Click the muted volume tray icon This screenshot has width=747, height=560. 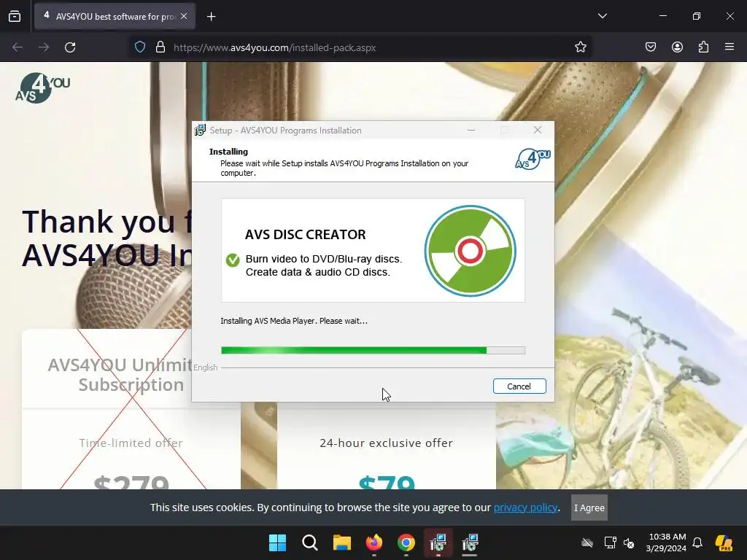tap(629, 542)
